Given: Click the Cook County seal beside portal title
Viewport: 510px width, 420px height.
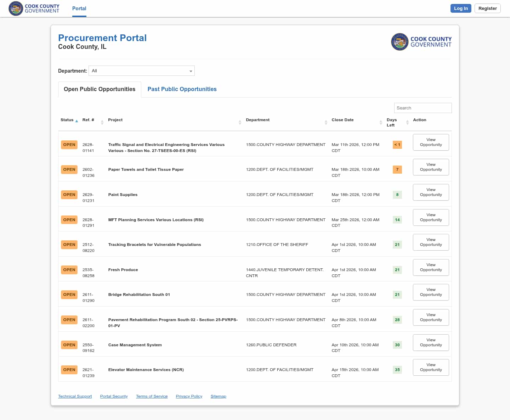Looking at the screenshot, I should click(x=399, y=42).
